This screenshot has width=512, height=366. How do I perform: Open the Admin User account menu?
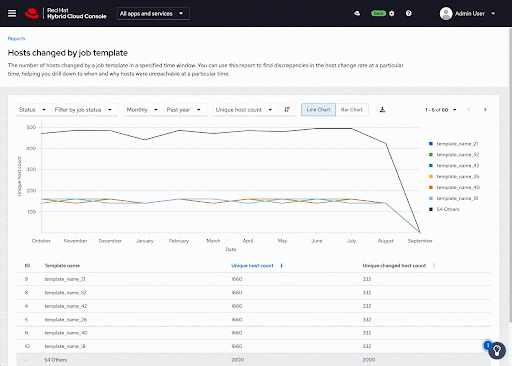pyautogui.click(x=468, y=14)
